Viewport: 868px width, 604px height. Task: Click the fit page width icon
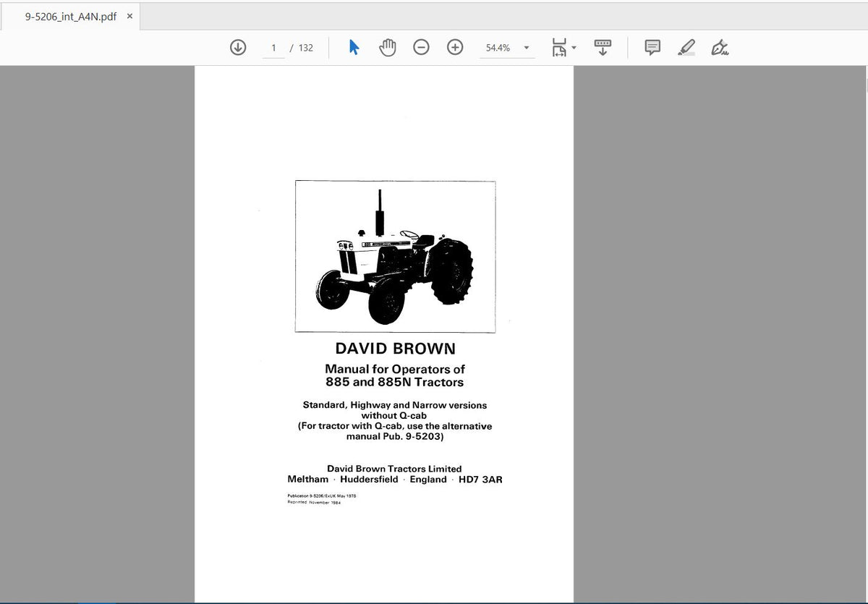coord(559,48)
